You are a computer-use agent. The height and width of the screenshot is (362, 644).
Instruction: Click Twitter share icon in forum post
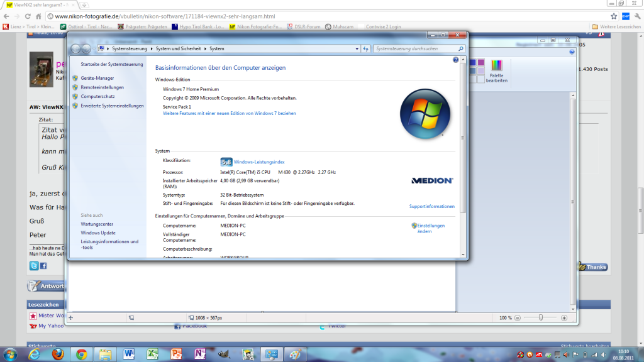(34, 266)
